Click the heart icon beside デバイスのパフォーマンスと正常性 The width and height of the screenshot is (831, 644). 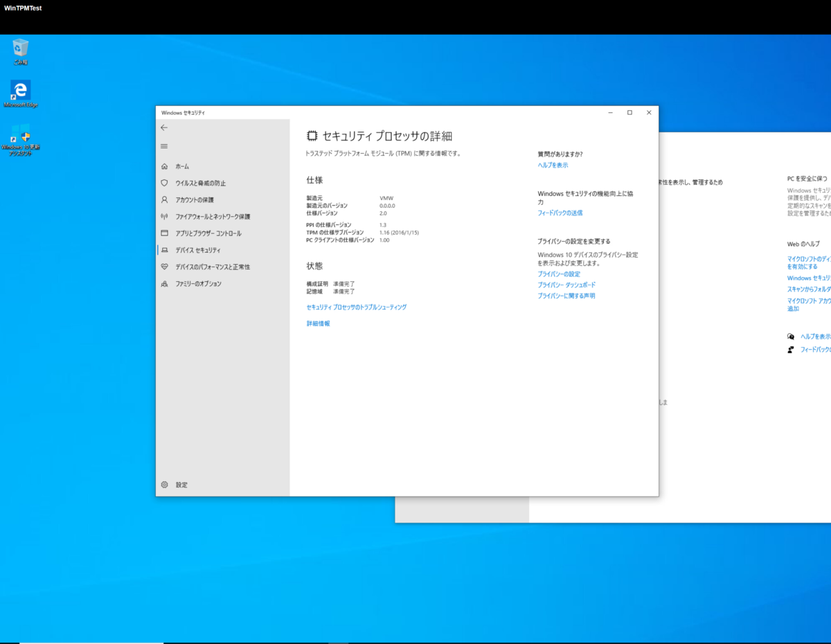164,267
